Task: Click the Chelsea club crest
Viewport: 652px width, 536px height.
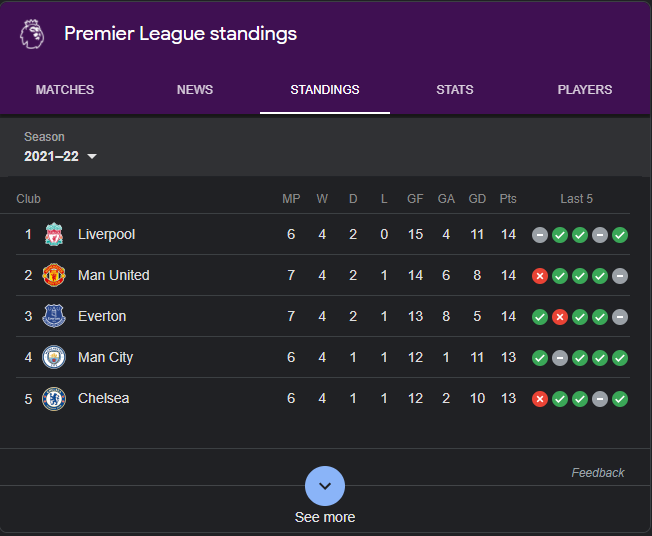Action: (x=54, y=398)
